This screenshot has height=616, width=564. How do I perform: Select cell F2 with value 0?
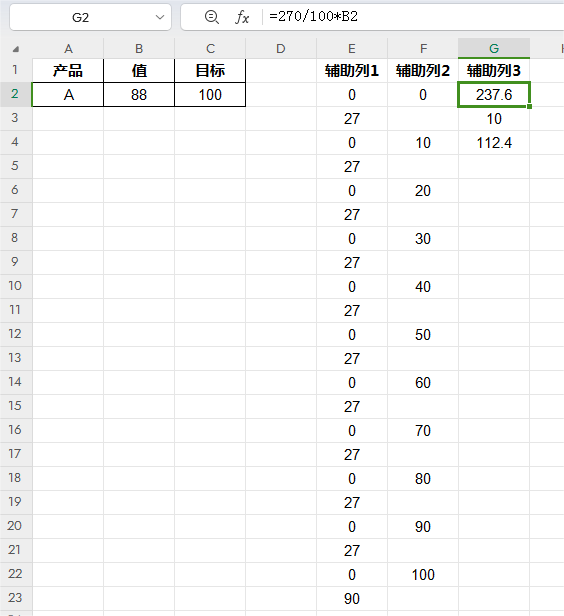(x=423, y=95)
